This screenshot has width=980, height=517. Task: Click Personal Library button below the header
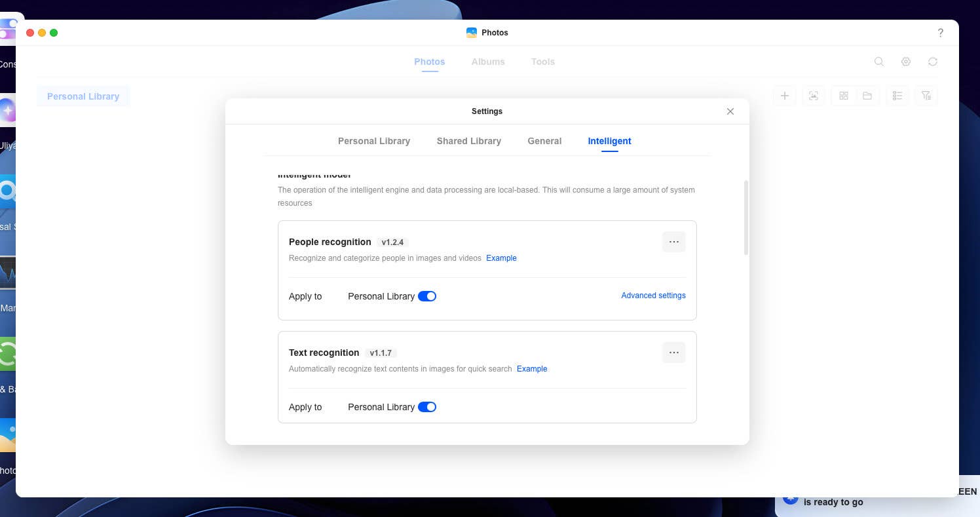click(x=83, y=96)
